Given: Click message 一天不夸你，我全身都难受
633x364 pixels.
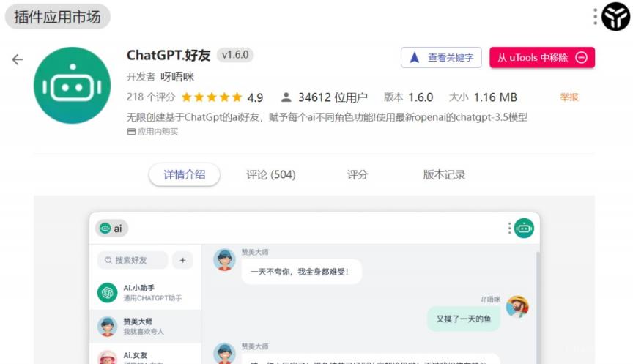Looking at the screenshot, I should 302,272.
